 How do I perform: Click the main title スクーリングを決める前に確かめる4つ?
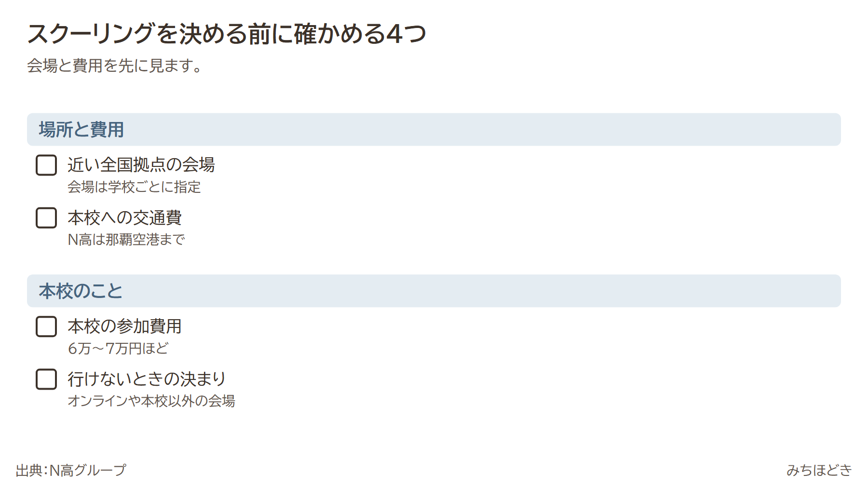(227, 34)
